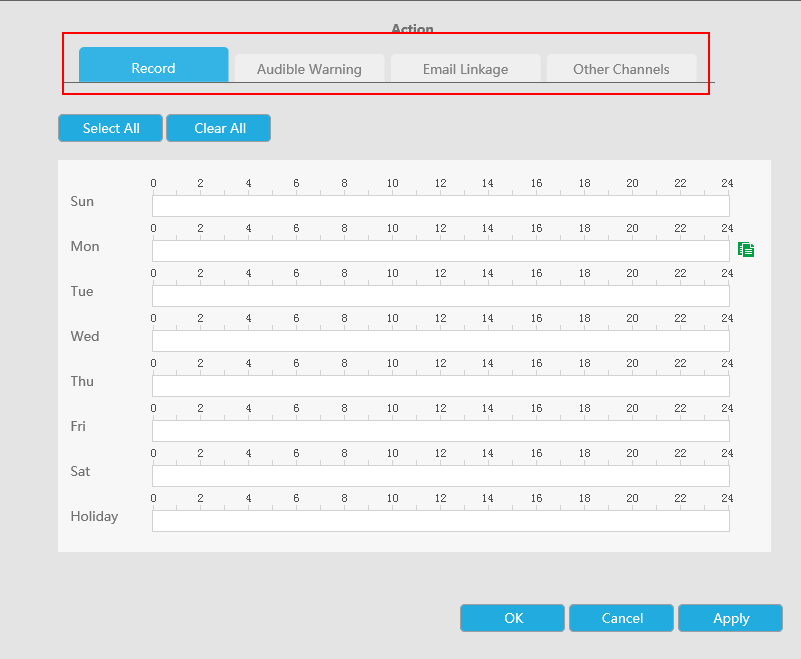Click the Fri schedule timeline bar
Viewport: 801px width, 659px height.
click(x=440, y=431)
